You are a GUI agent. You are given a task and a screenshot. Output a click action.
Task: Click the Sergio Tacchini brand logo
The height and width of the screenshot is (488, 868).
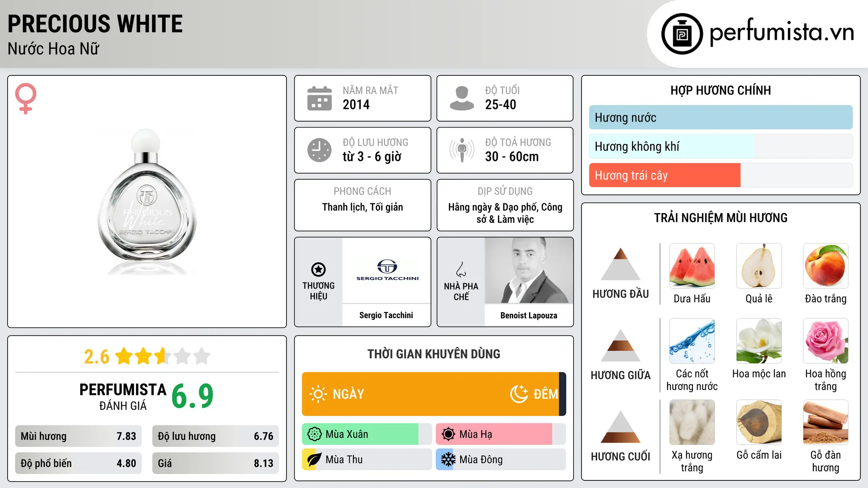click(387, 270)
